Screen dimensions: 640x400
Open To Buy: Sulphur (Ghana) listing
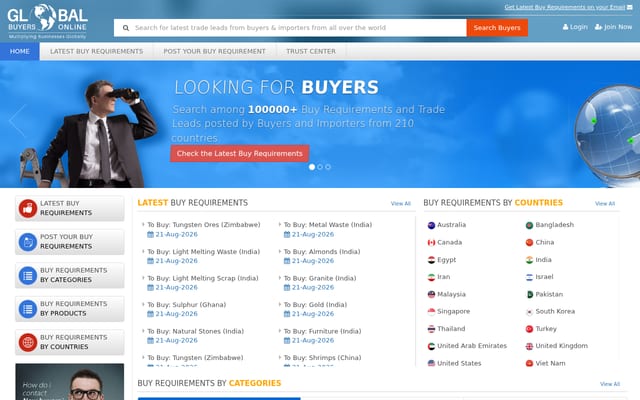187,304
